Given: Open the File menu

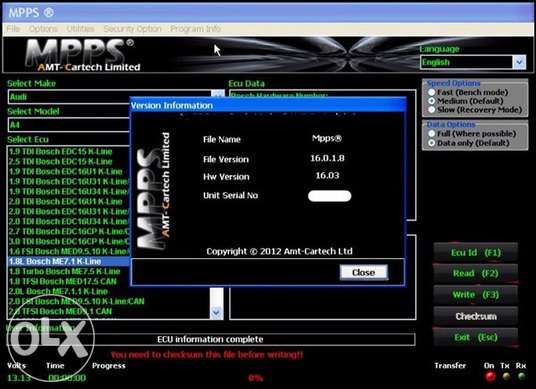Looking at the screenshot, I should tap(13, 29).
